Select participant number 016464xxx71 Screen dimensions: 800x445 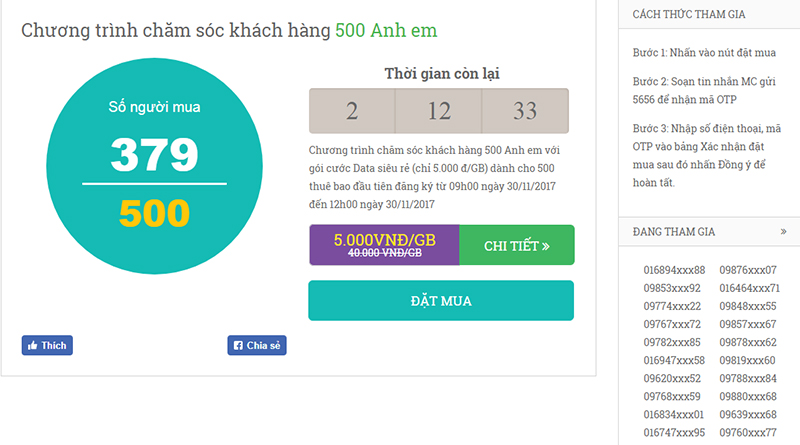749,288
